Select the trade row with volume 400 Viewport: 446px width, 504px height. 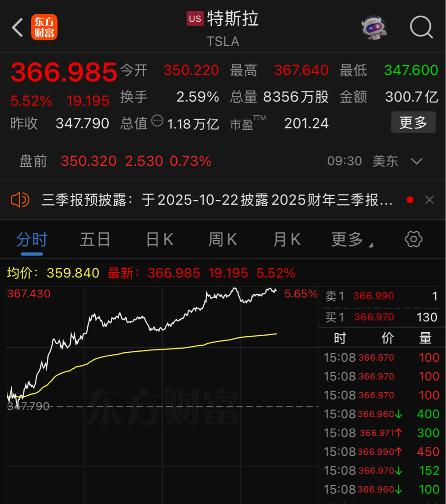[x=382, y=414]
